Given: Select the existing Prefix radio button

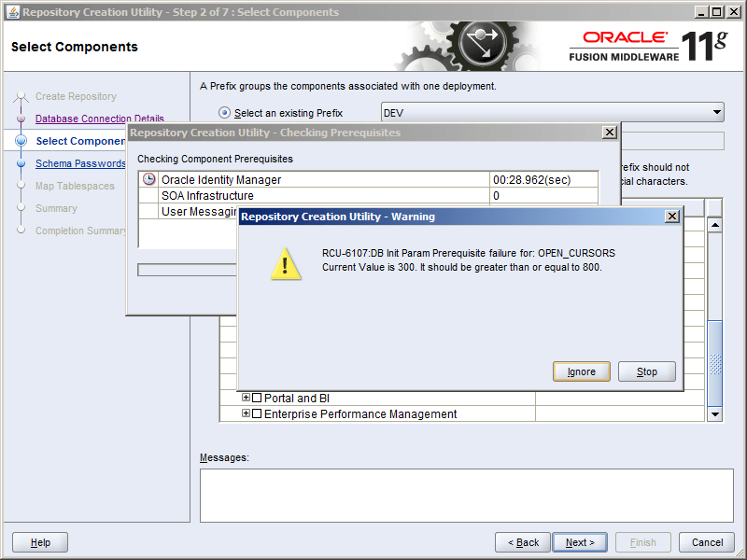Looking at the screenshot, I should (x=224, y=113).
